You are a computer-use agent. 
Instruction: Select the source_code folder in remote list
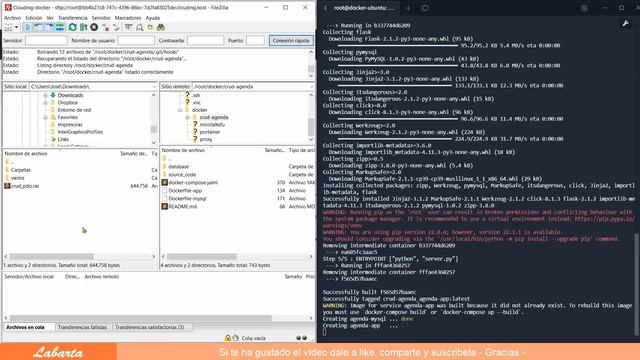(182, 175)
